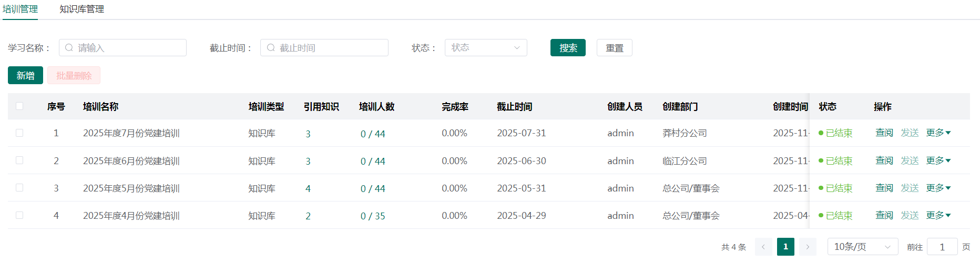Go to next page arrow
This screenshot has width=980, height=262.
808,247
